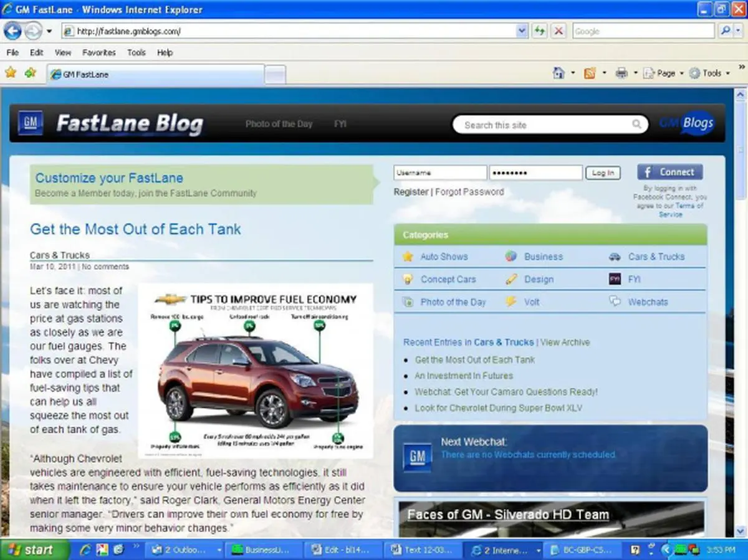Click the browser Forward arrow button
This screenshot has height=560, width=748.
pos(32,31)
